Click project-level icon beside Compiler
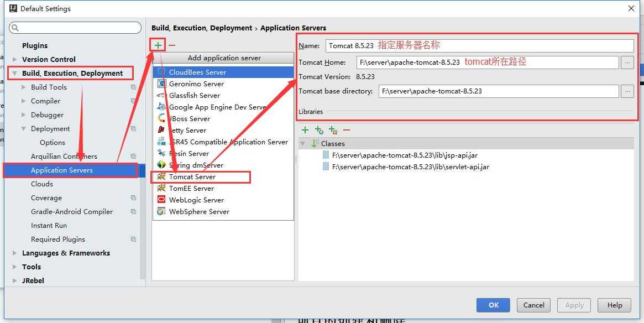Image resolution: width=644 pixels, height=323 pixels. (x=133, y=101)
